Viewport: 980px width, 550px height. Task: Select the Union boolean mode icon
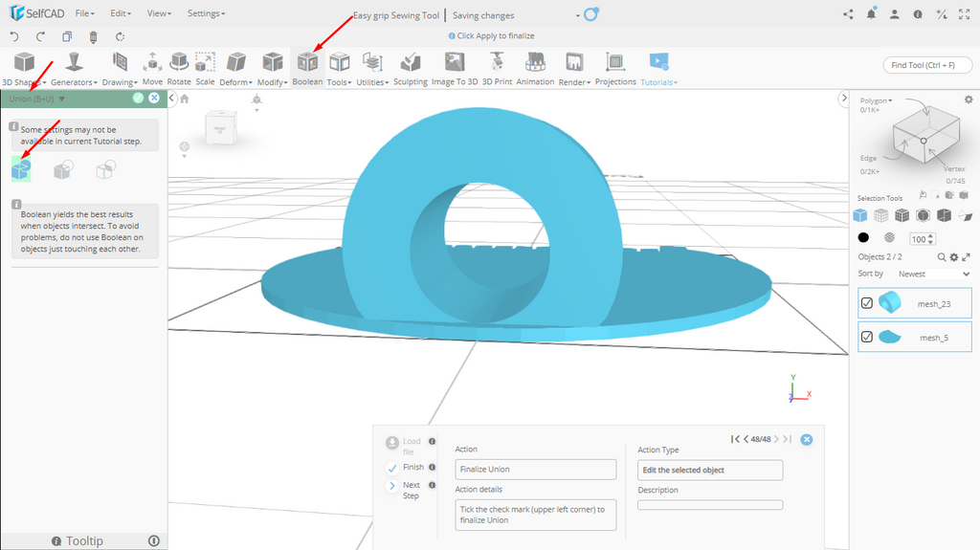pyautogui.click(x=21, y=169)
